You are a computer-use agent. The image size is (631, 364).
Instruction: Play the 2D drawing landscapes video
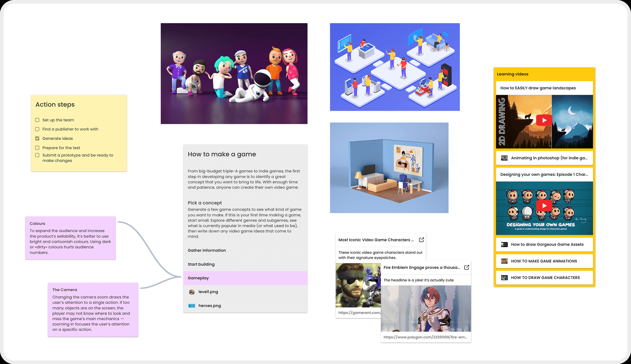pyautogui.click(x=544, y=120)
